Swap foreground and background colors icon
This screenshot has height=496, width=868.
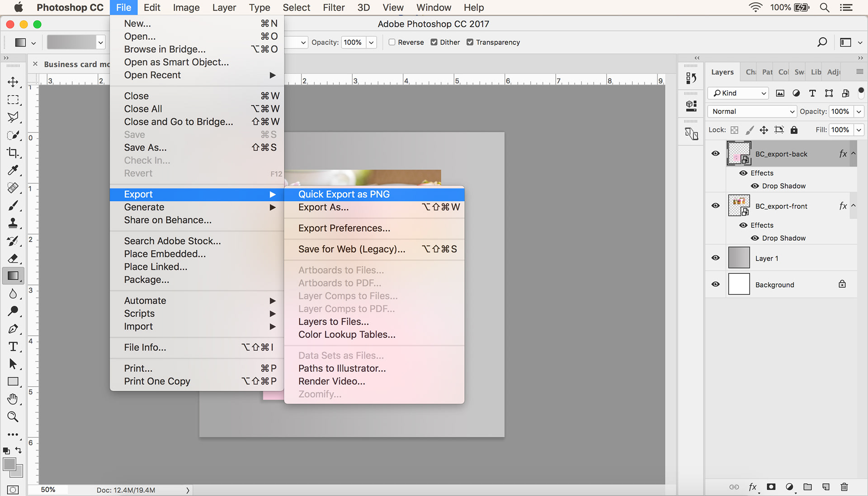(19, 450)
